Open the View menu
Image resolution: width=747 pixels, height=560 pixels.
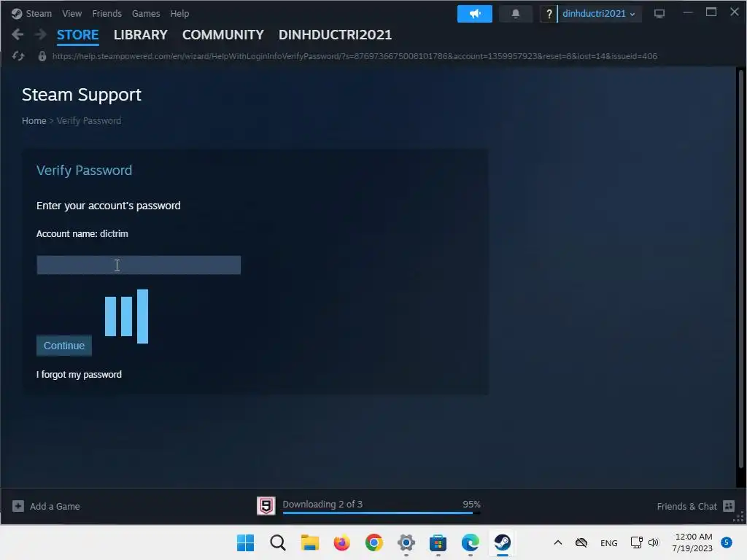[72, 14]
